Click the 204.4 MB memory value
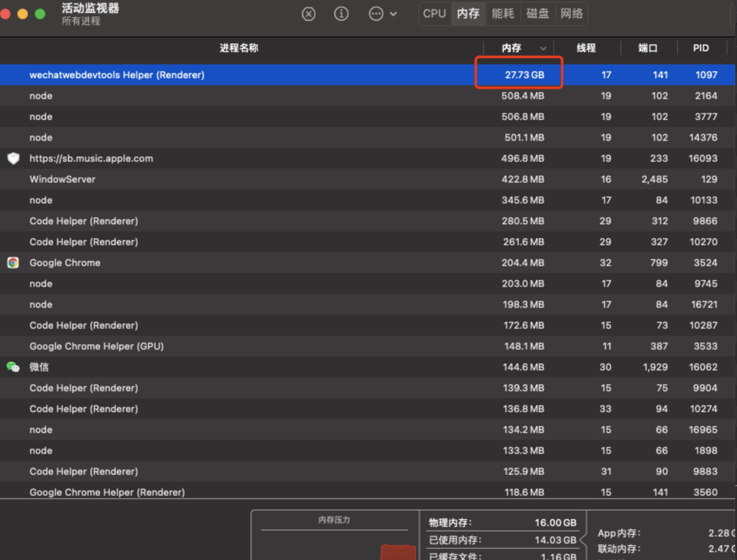Viewport: 737px width, 560px height. coord(523,263)
